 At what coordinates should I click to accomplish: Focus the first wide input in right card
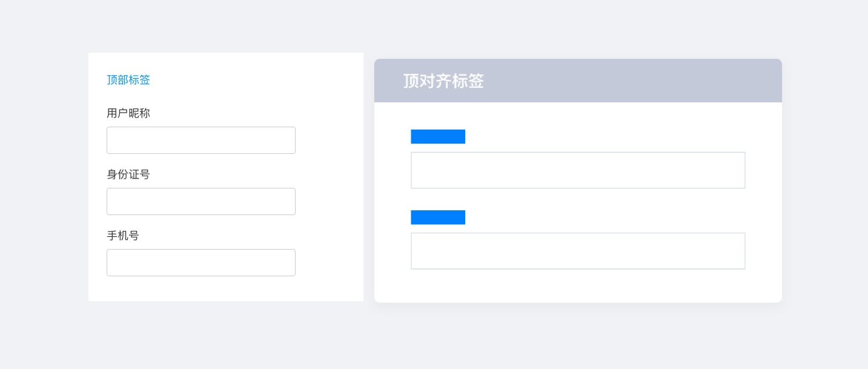tap(578, 170)
